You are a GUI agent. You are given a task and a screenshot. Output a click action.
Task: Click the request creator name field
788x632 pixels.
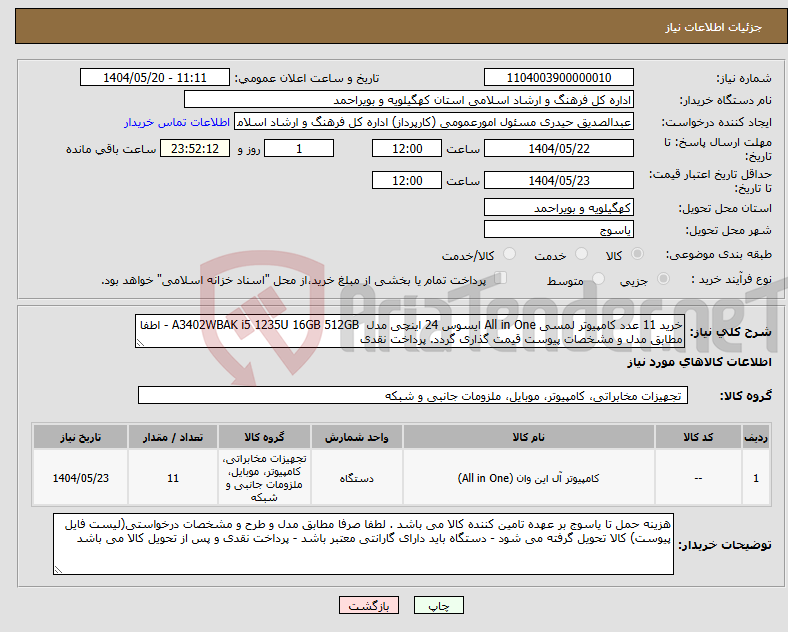pos(434,122)
